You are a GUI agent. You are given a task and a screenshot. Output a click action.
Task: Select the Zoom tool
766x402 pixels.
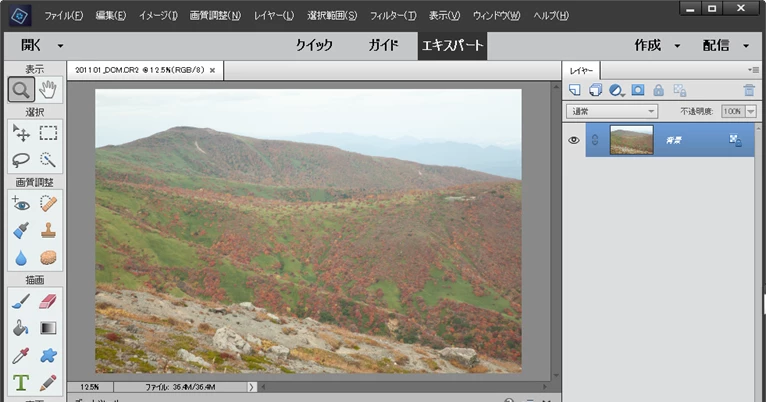pos(21,90)
